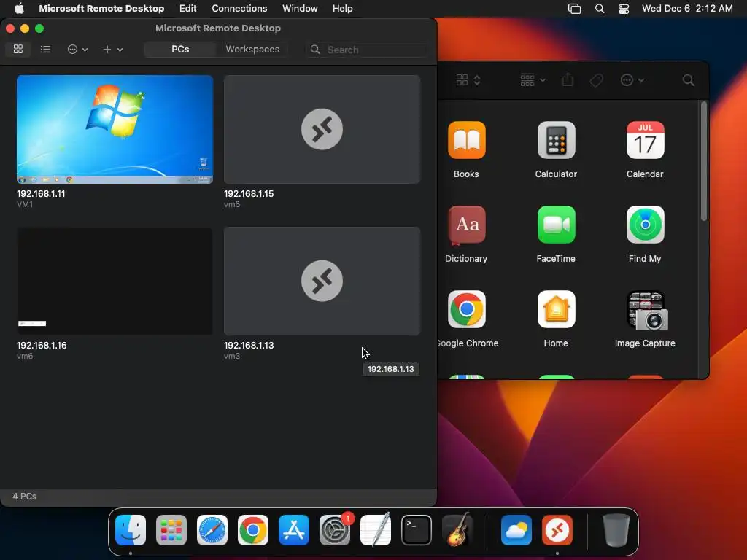The height and width of the screenshot is (560, 747).
Task: Open Safari from the Dock
Action: 212,530
